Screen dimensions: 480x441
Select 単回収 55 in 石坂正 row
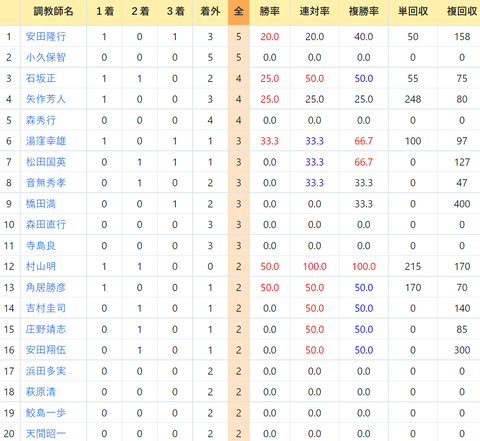coord(413,78)
